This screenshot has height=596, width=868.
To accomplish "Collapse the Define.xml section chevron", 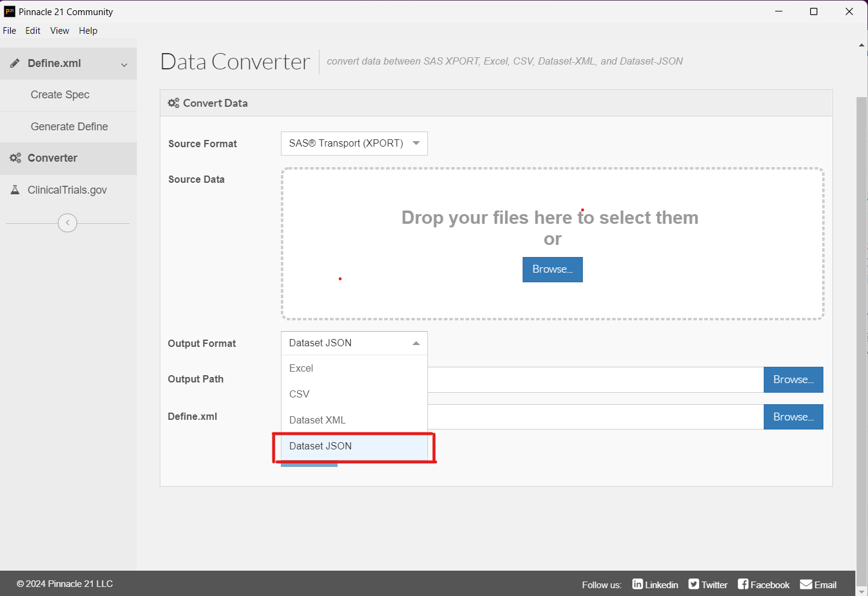I will [124, 65].
